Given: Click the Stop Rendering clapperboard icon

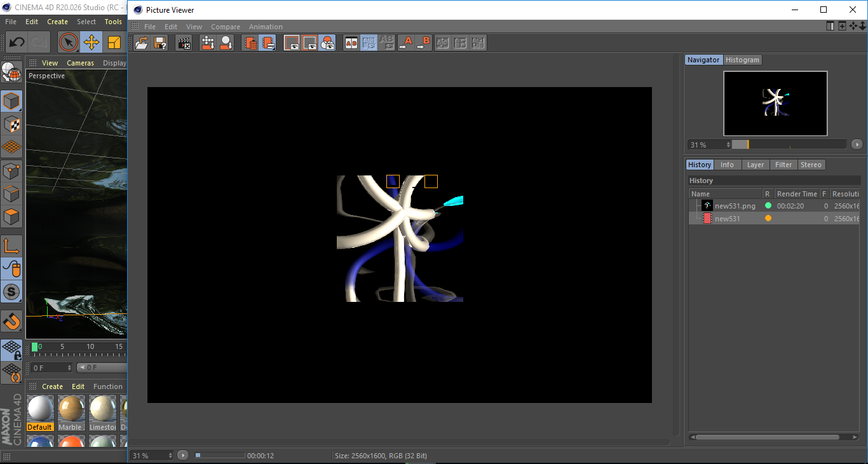Looking at the screenshot, I should point(184,43).
